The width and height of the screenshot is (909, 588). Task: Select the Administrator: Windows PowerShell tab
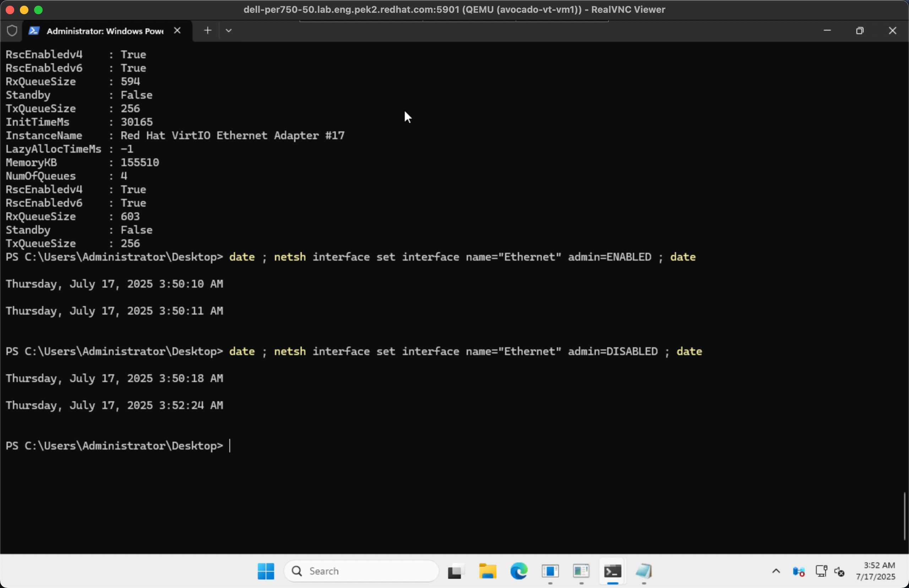[x=105, y=31]
